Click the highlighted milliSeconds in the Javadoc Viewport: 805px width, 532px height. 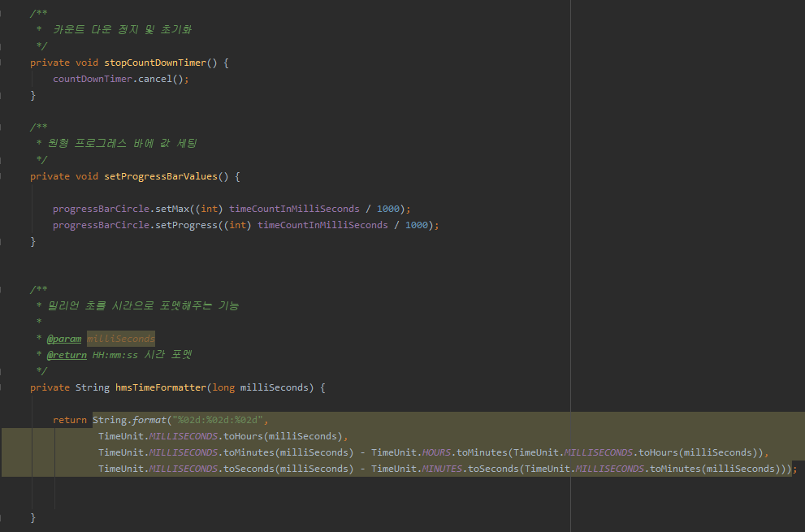[121, 339]
